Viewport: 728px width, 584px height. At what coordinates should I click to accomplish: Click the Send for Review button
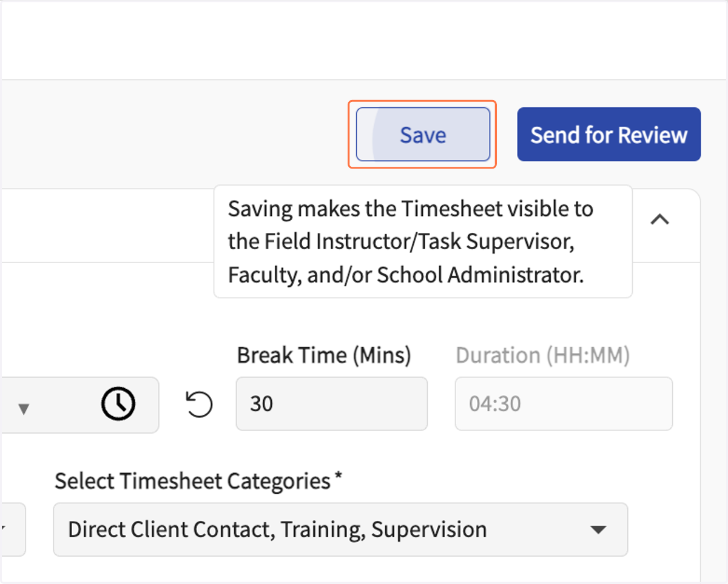[x=609, y=135]
